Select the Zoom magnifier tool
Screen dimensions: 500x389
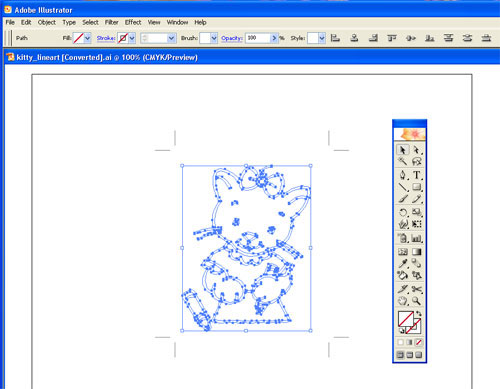[417, 301]
